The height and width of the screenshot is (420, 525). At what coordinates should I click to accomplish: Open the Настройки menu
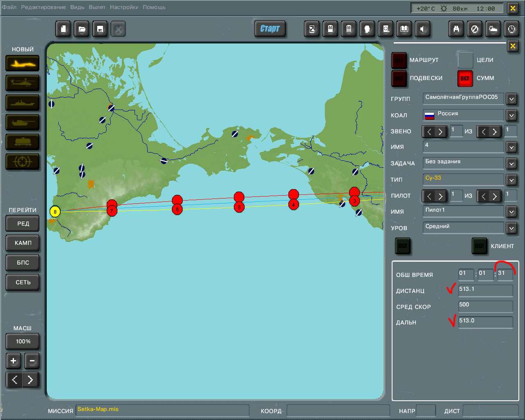click(124, 7)
